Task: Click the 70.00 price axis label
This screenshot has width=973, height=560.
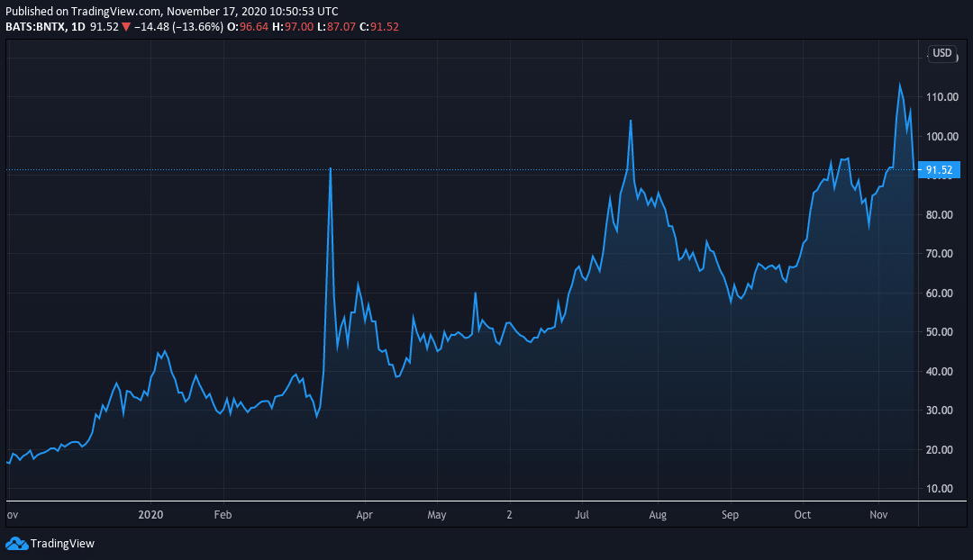Action: [940, 254]
